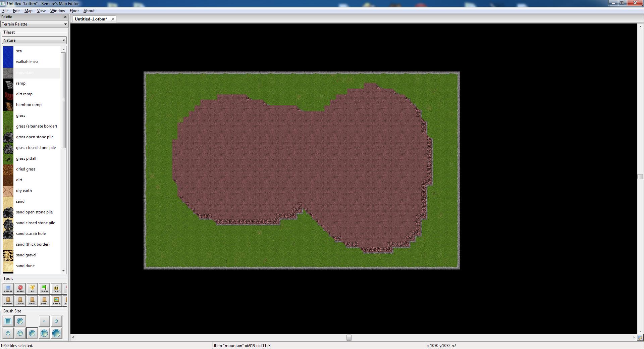Click the map scroll-right arrow
Viewport: 644px width, 349px height.
pyautogui.click(x=634, y=338)
